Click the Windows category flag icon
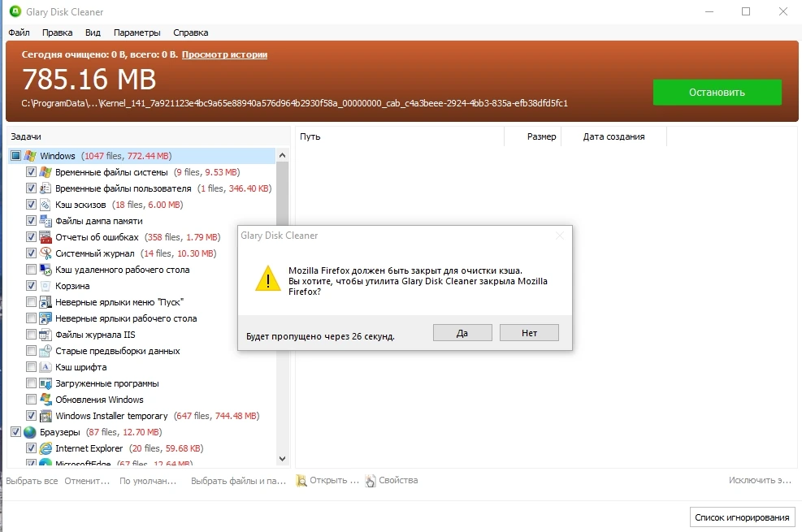 [30, 156]
